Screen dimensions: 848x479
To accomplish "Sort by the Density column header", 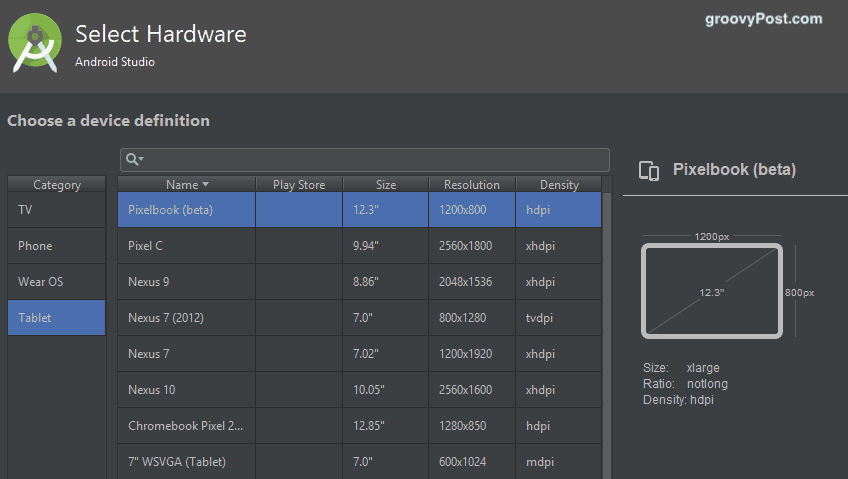I will (559, 184).
